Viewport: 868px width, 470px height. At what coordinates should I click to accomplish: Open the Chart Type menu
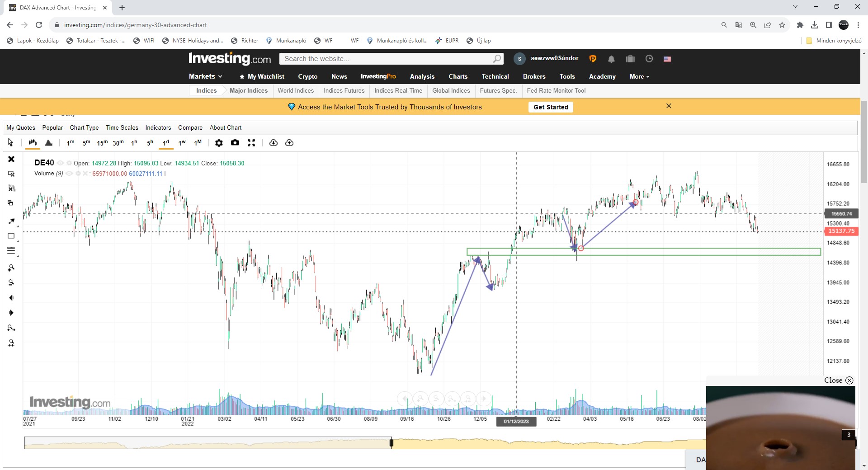coord(84,127)
